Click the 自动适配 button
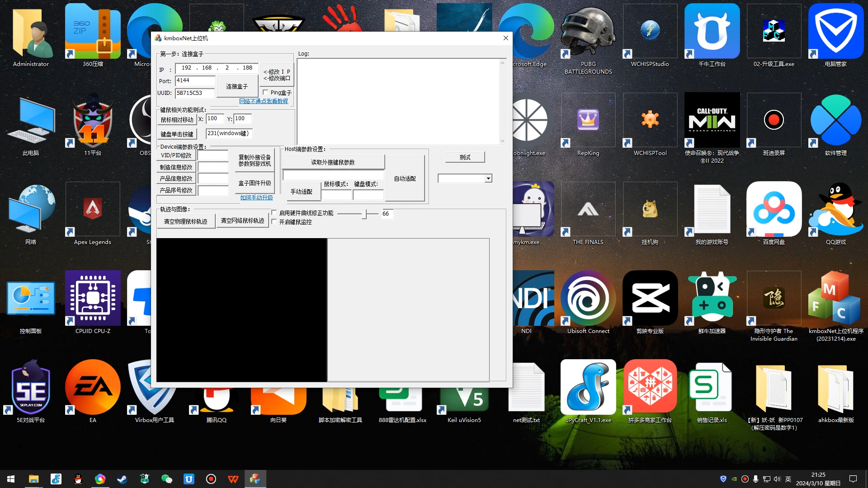 (405, 178)
